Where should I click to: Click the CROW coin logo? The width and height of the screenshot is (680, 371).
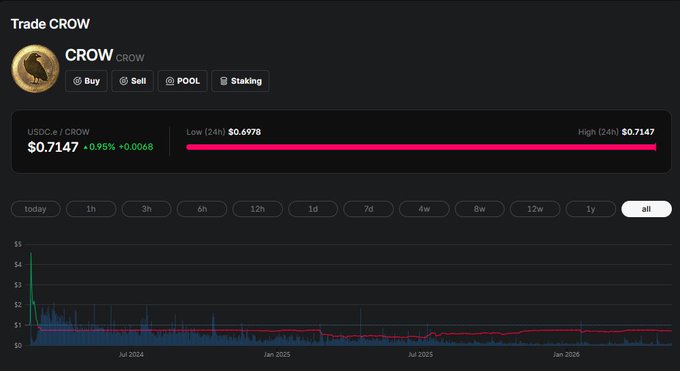tap(35, 69)
